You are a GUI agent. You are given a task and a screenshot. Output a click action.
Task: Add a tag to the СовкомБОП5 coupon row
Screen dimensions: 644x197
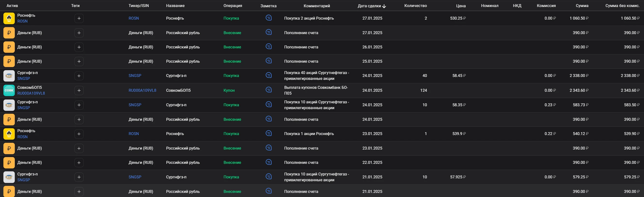click(x=79, y=90)
